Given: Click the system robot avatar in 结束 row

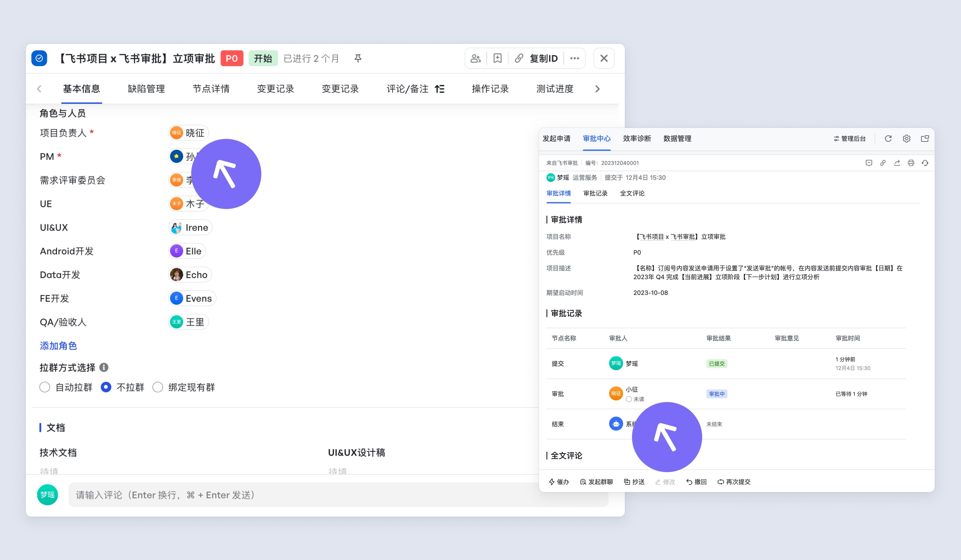Looking at the screenshot, I should (x=616, y=424).
